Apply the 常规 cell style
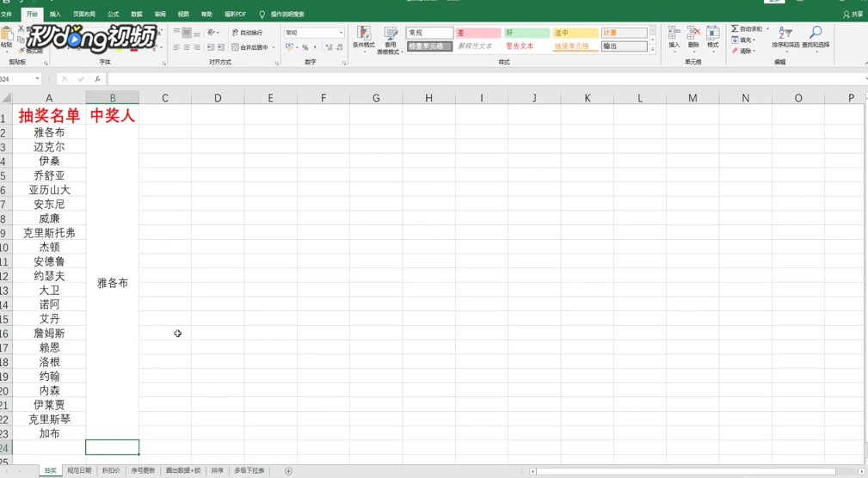 [429, 33]
